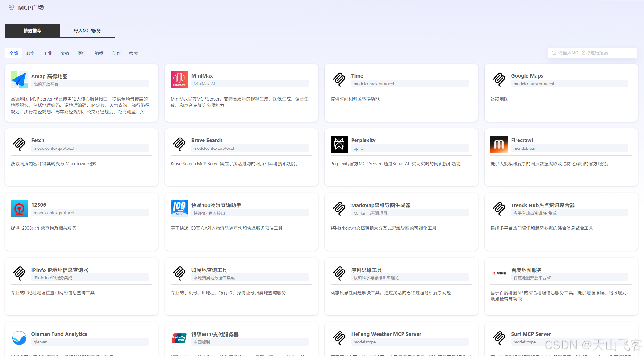Image resolution: width=644 pixels, height=356 pixels.
Task: Click the Markmap思维导图生成器 icon
Action: (x=339, y=209)
